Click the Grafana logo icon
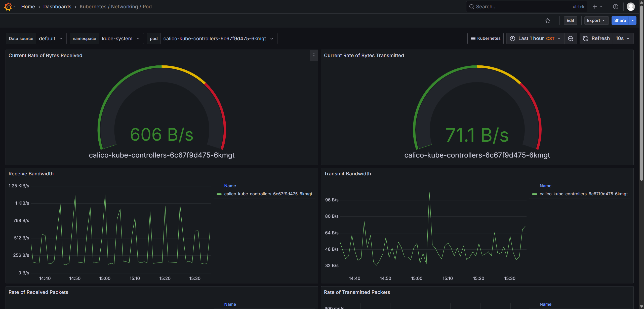Viewport: 644px width, 309px height. (x=8, y=7)
